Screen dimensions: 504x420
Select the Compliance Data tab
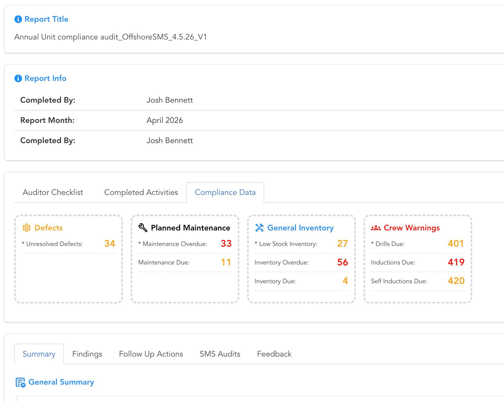(225, 192)
